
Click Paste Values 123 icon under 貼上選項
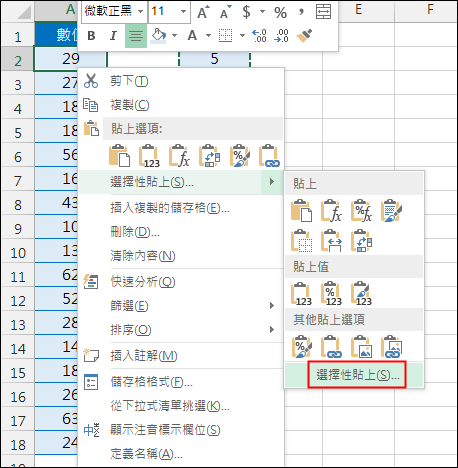[x=149, y=156]
